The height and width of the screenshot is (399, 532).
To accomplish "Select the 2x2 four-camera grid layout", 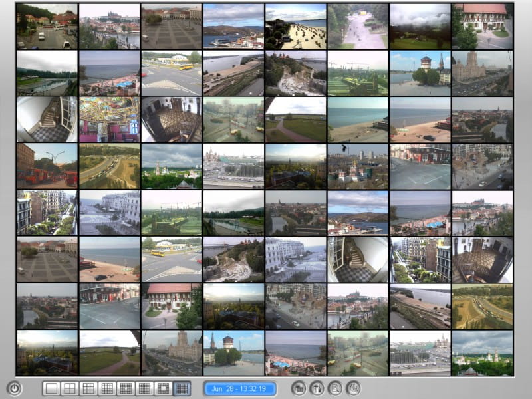I will click(x=70, y=388).
